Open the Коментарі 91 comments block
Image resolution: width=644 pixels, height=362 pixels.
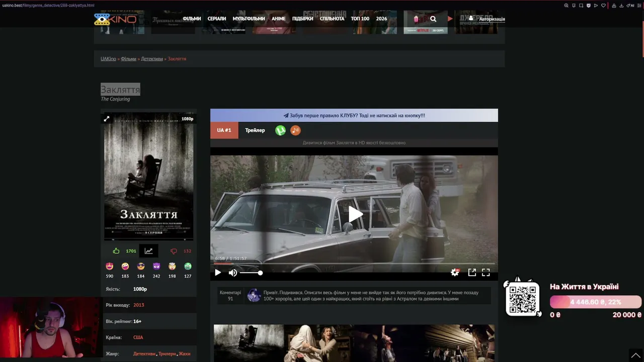230,296
